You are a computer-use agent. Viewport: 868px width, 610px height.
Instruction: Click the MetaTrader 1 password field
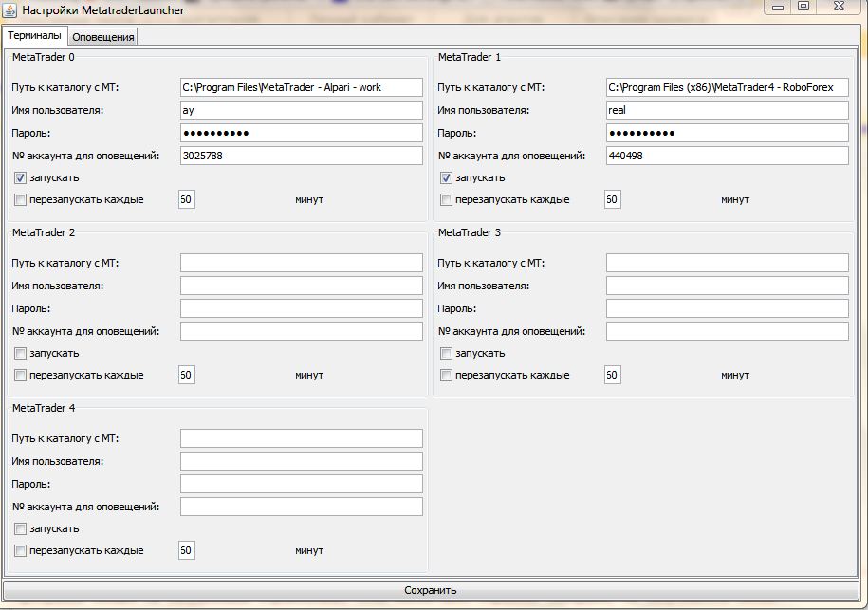(727, 133)
